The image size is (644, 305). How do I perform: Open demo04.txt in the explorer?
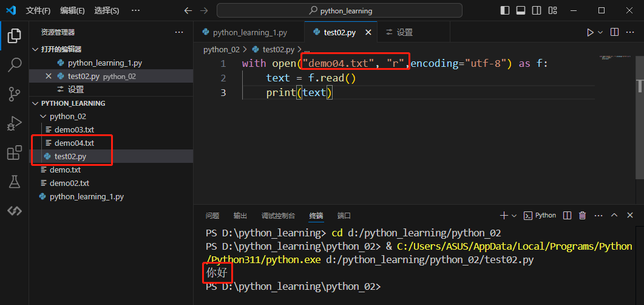click(111, 143)
